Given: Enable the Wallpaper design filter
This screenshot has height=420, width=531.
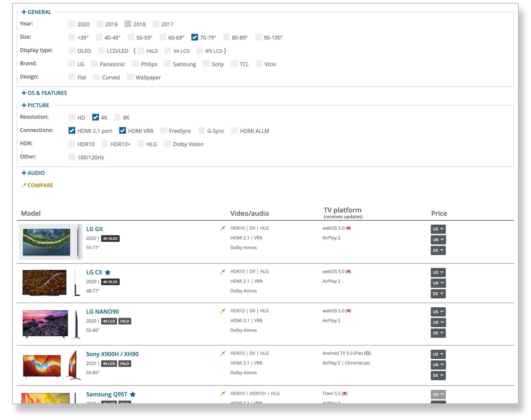Looking at the screenshot, I should (x=130, y=77).
